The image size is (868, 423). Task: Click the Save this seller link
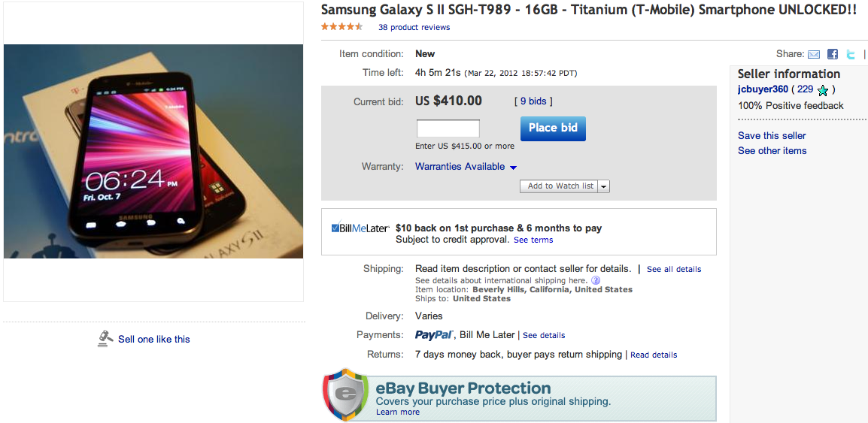tap(772, 136)
